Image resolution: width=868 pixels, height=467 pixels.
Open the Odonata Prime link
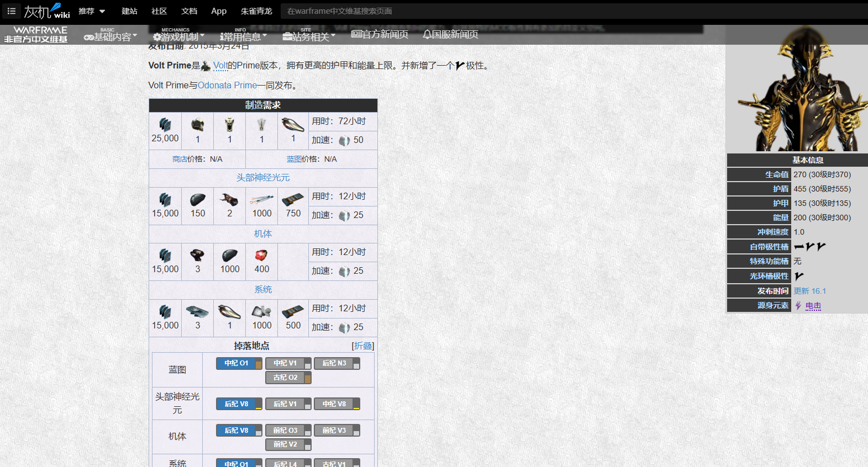coord(227,86)
